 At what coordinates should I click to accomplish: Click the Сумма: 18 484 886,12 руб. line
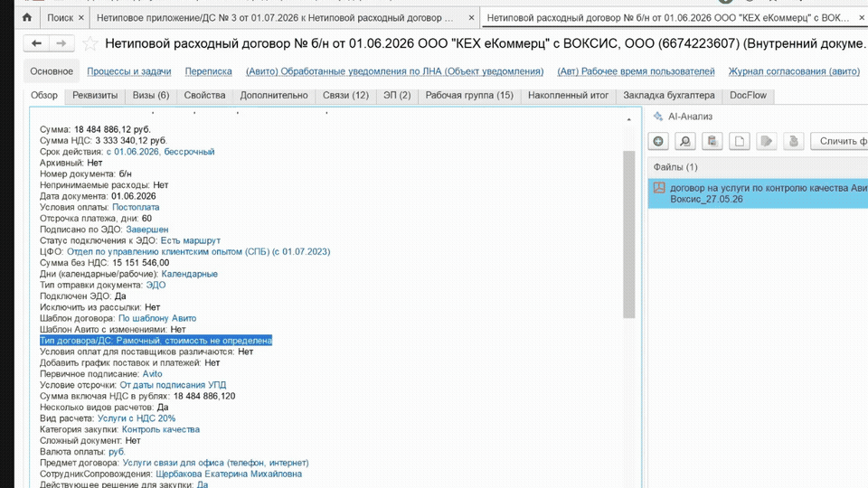pyautogui.click(x=95, y=129)
